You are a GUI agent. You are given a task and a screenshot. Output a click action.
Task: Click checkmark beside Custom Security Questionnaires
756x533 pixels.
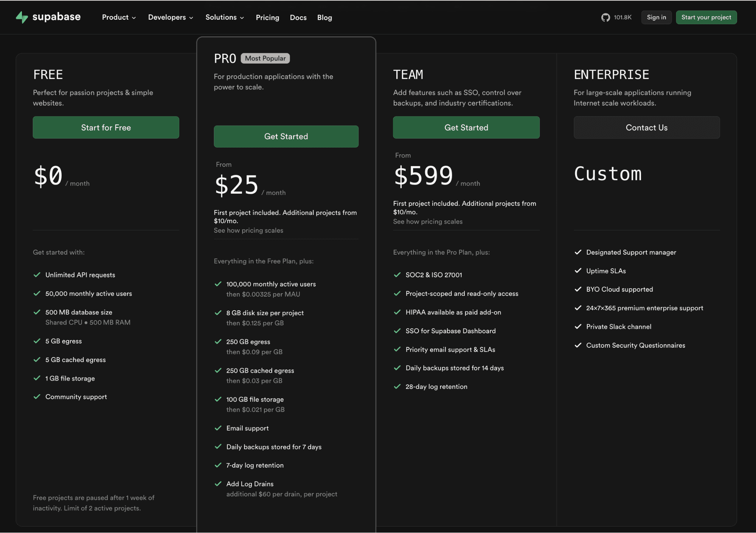pyautogui.click(x=578, y=345)
